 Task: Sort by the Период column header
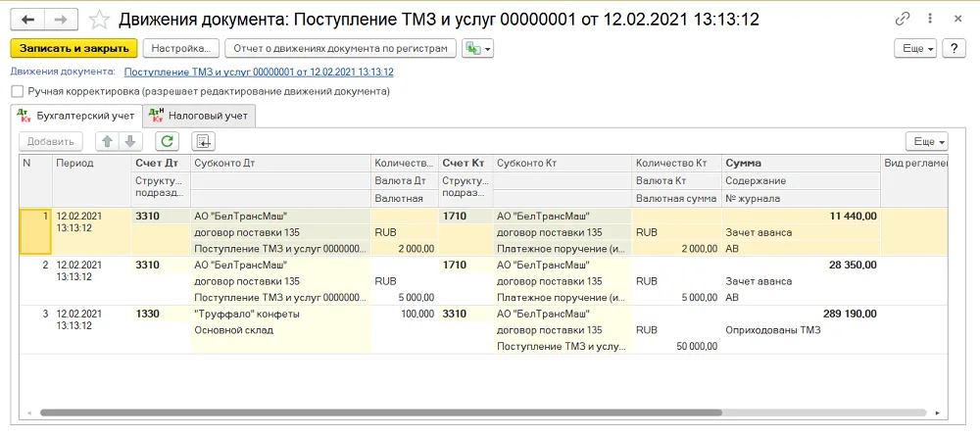point(91,180)
